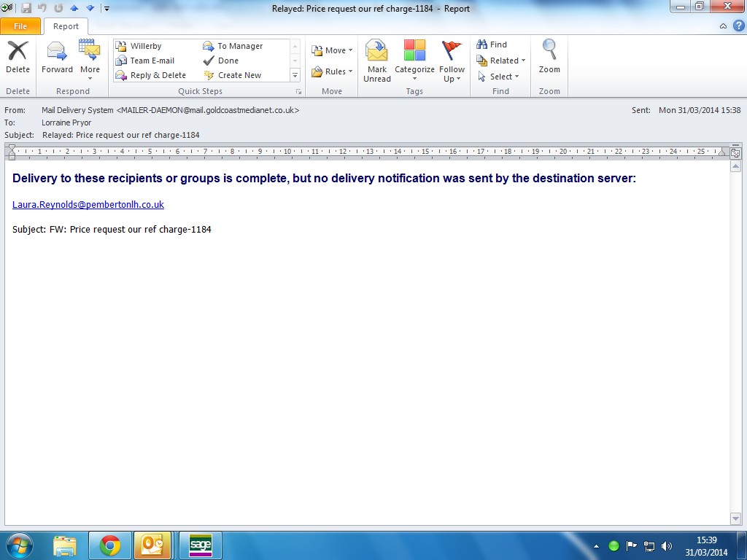Open the Zoom dialog

549,57
